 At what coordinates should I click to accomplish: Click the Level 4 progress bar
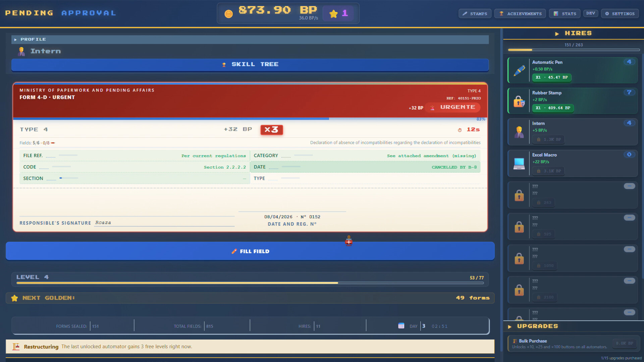(250, 283)
